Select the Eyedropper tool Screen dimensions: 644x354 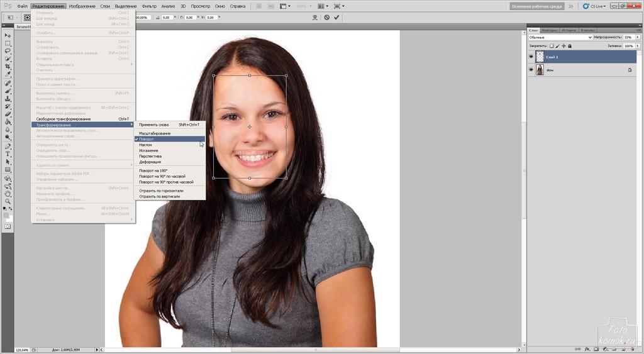pos(8,75)
